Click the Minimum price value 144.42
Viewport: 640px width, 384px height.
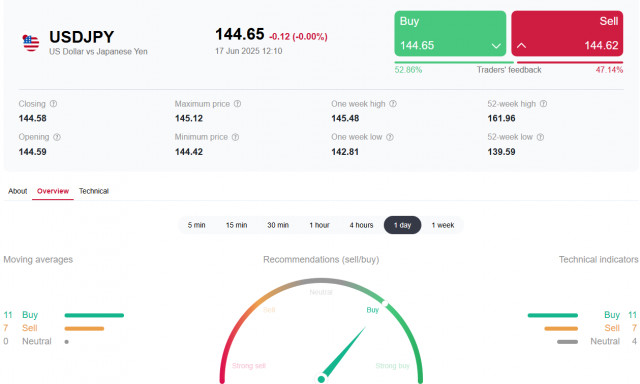pyautogui.click(x=189, y=152)
